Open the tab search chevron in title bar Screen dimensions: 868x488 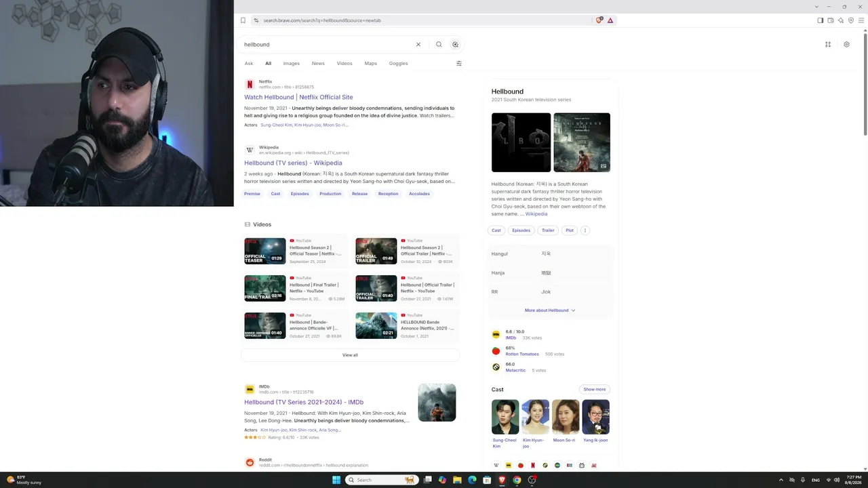[816, 7]
